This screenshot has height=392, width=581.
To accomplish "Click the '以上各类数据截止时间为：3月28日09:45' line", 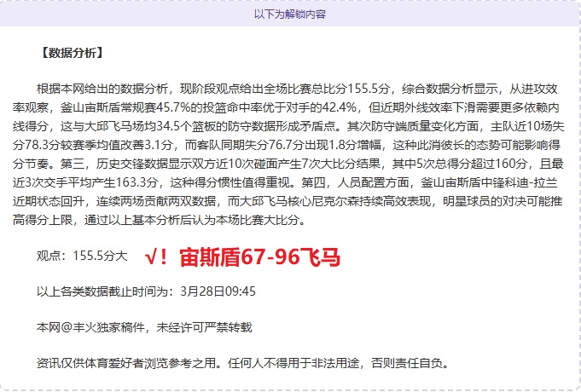I will (x=146, y=291).
